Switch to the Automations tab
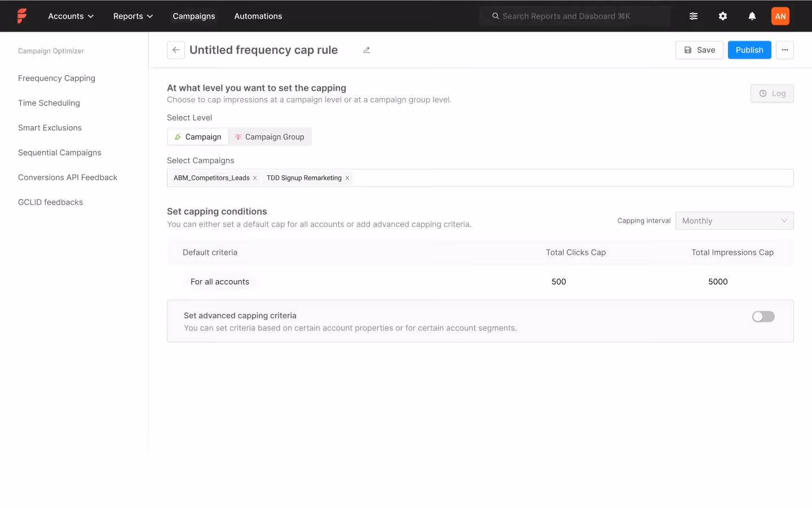This screenshot has height=508, width=812. [258, 16]
